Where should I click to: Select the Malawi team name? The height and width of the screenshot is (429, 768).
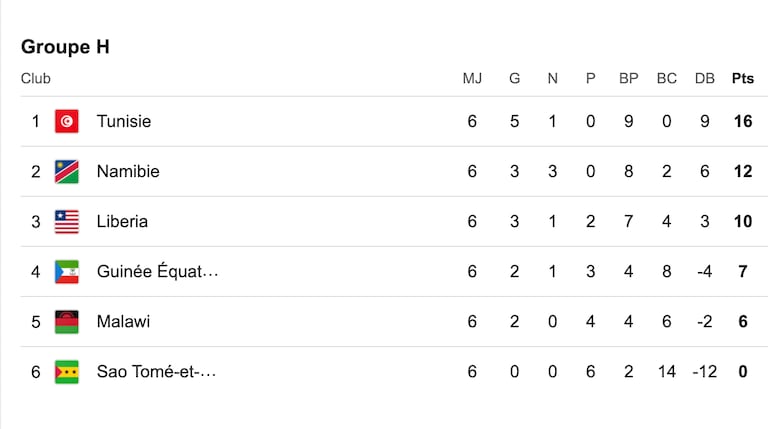click(123, 322)
